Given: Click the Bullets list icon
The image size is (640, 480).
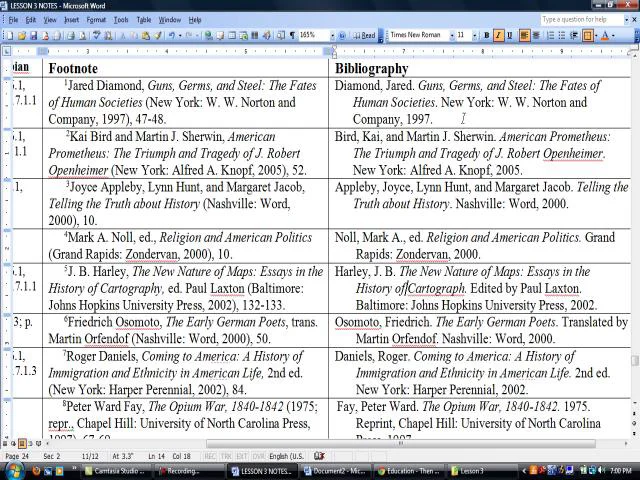Looking at the screenshot, I should tap(562, 36).
